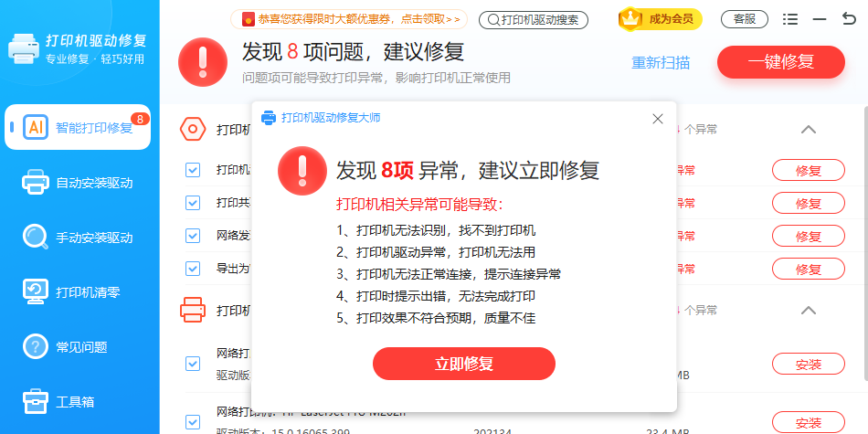Collapse the first issue section chevron
This screenshot has height=434, width=868.
point(808,129)
